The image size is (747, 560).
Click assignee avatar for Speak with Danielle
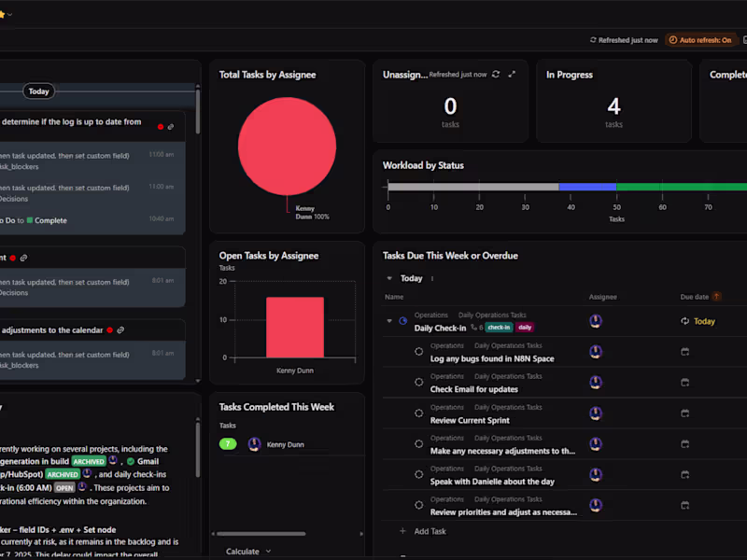(596, 474)
